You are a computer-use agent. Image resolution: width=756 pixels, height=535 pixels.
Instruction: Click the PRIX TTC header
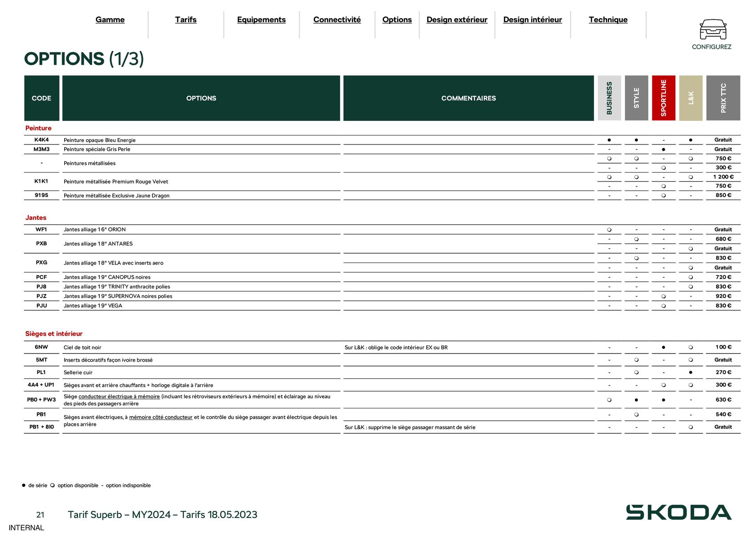point(723,98)
